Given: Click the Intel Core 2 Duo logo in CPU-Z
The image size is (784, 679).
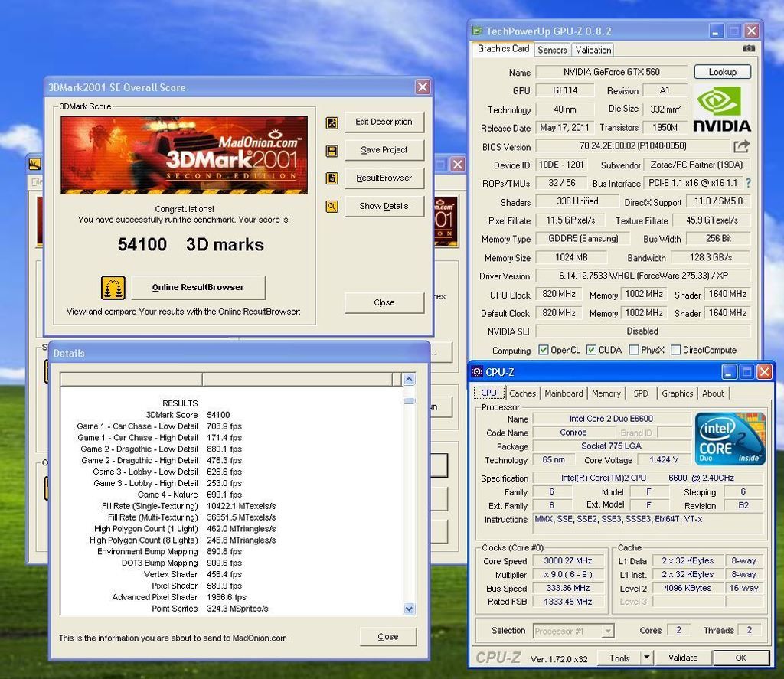Looking at the screenshot, I should tap(730, 439).
